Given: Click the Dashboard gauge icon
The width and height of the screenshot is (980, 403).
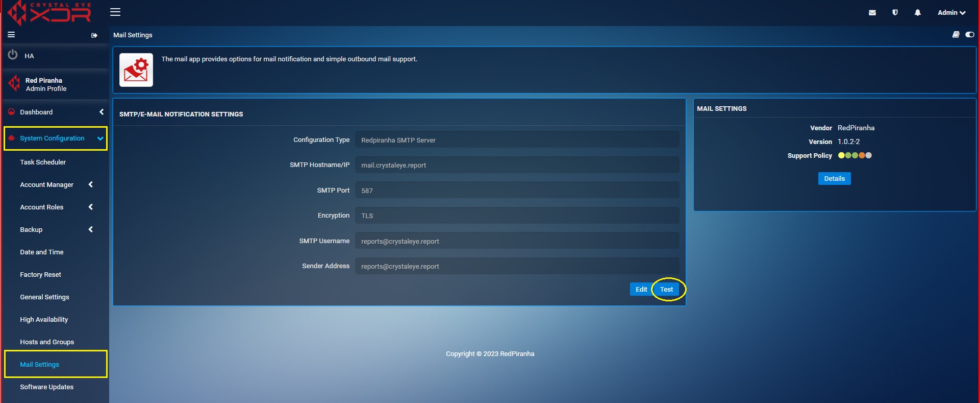Looking at the screenshot, I should point(11,112).
